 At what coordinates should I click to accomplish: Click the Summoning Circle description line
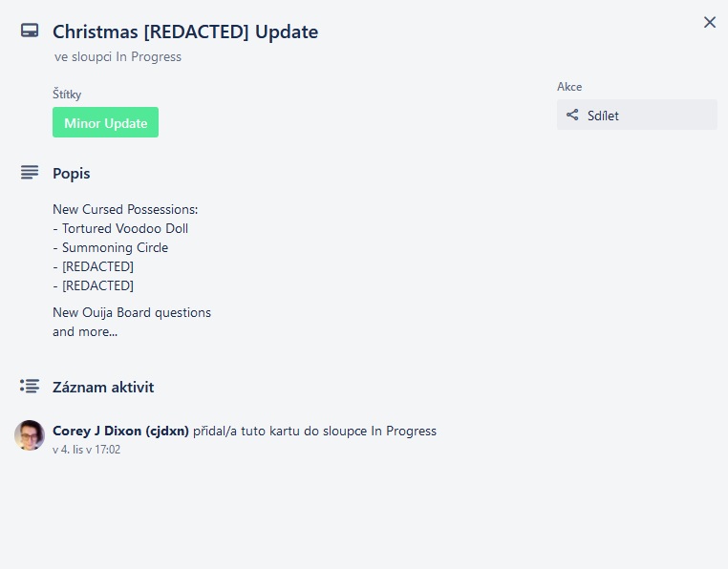115,248
